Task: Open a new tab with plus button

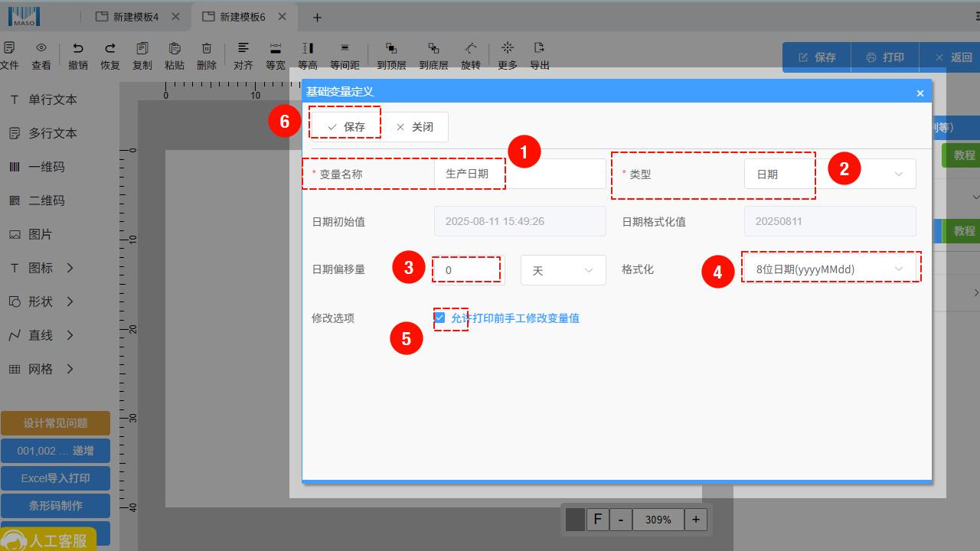Action: pyautogui.click(x=317, y=17)
